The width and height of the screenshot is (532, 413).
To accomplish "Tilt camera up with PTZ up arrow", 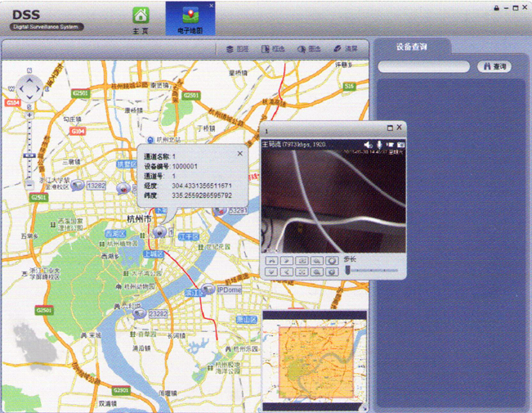I will click(x=271, y=261).
